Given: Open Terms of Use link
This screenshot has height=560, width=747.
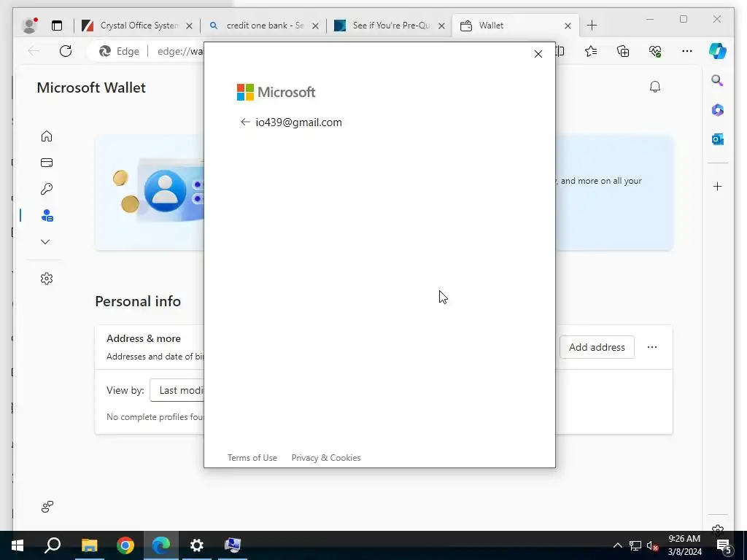Looking at the screenshot, I should [252, 458].
